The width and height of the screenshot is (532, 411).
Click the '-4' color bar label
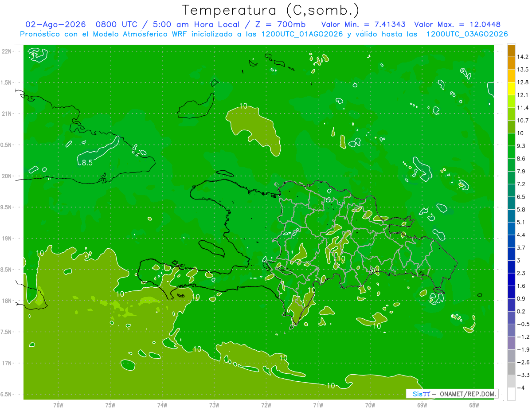point(521,388)
